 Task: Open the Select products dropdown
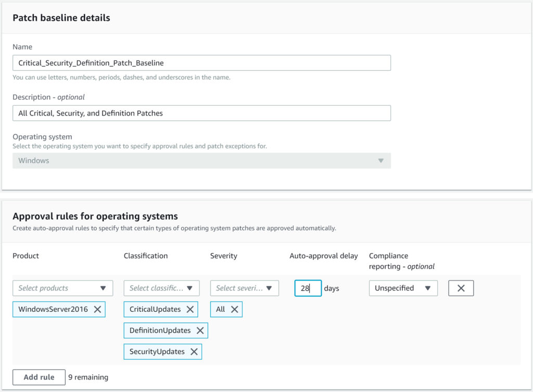pyautogui.click(x=62, y=288)
